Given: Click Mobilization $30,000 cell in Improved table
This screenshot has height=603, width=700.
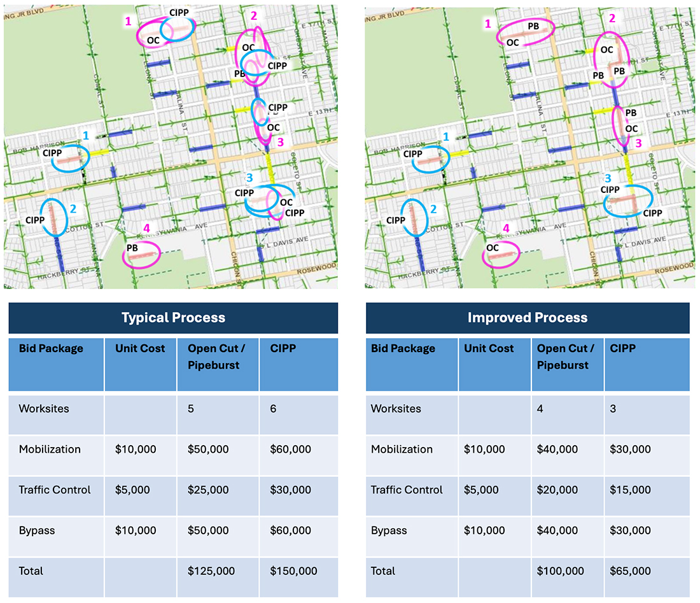Looking at the screenshot, I should [630, 450].
